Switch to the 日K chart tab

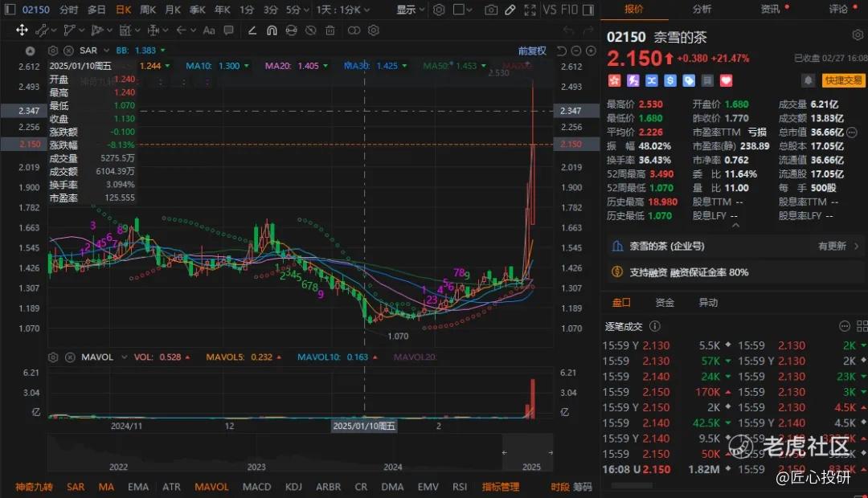(124, 10)
